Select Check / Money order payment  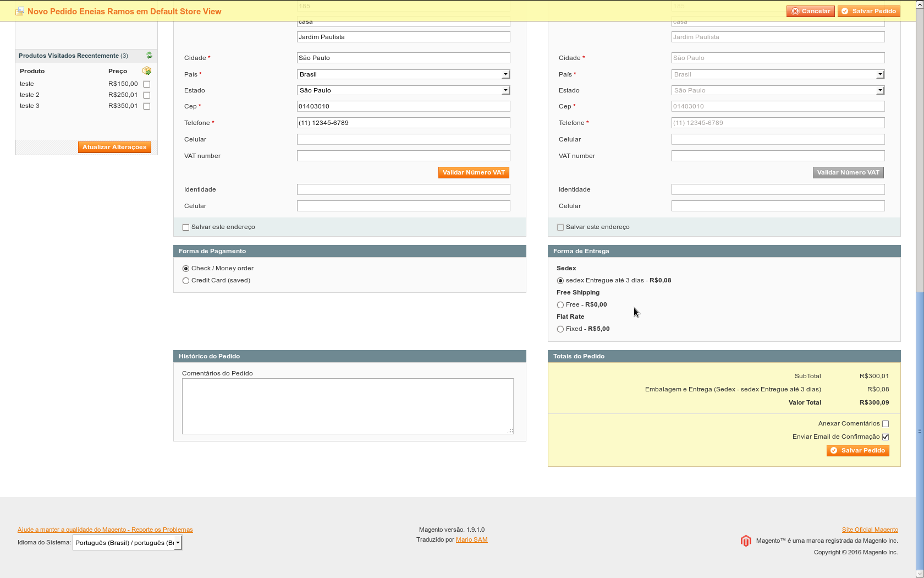(186, 269)
